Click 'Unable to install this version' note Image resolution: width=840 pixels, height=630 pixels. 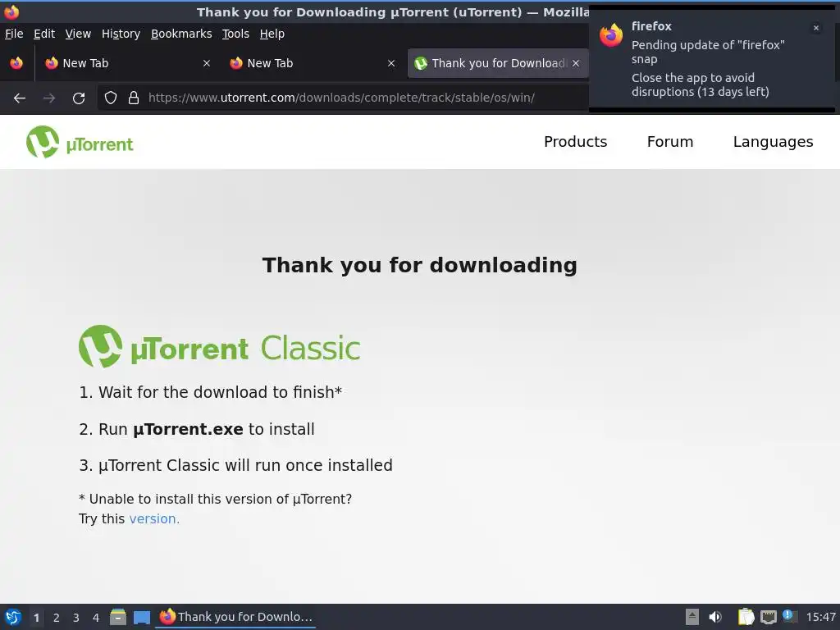tap(216, 500)
